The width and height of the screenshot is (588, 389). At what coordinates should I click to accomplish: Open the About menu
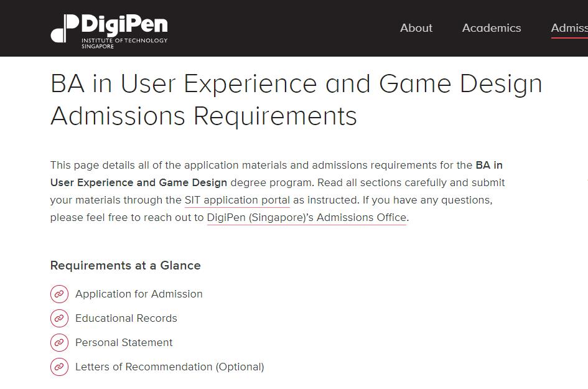pos(416,28)
